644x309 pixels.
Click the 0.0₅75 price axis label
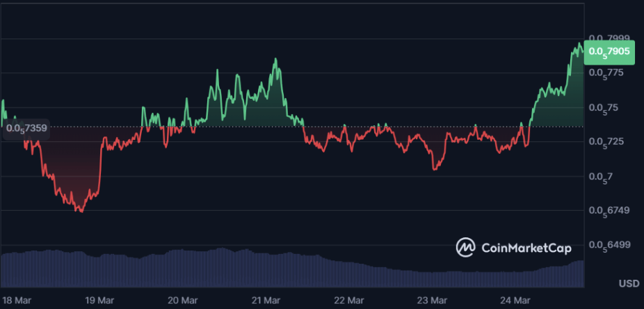coord(604,108)
